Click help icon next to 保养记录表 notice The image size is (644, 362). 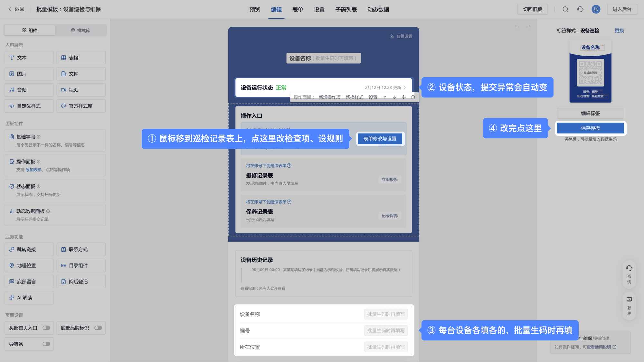[x=289, y=202]
